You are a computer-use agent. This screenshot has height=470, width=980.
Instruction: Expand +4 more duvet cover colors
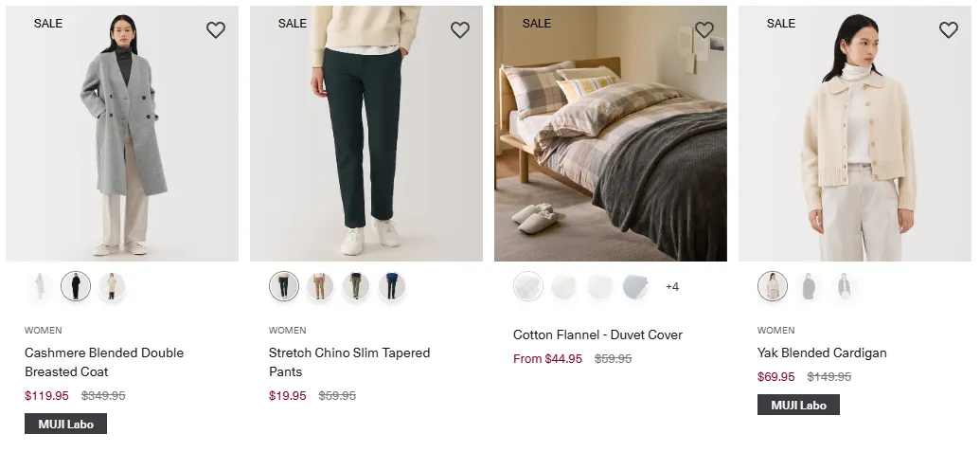click(672, 286)
